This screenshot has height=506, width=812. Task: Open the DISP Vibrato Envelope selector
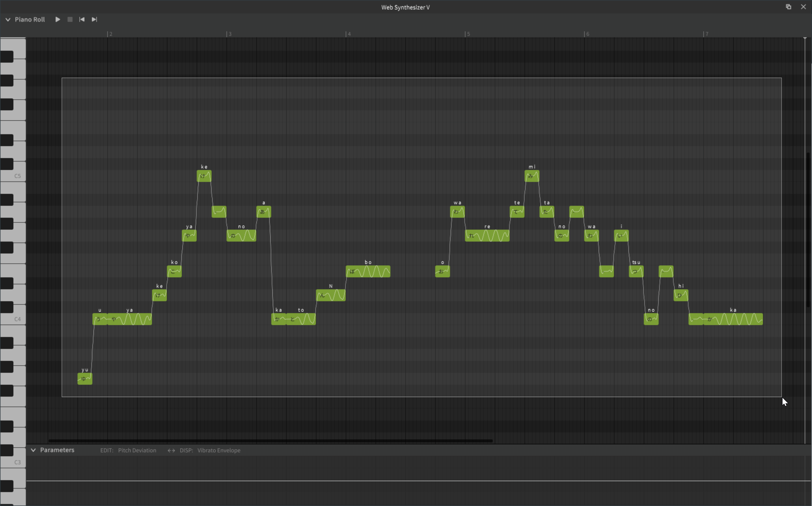(x=210, y=450)
